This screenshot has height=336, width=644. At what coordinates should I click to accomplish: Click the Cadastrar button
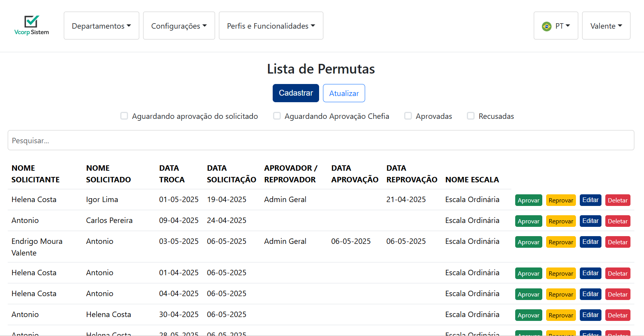pyautogui.click(x=296, y=93)
